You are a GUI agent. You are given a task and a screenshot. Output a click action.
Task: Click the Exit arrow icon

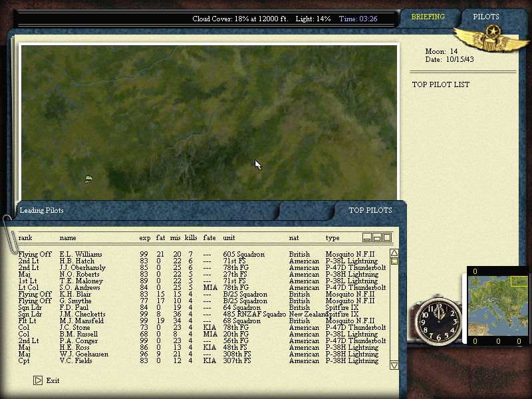38,380
